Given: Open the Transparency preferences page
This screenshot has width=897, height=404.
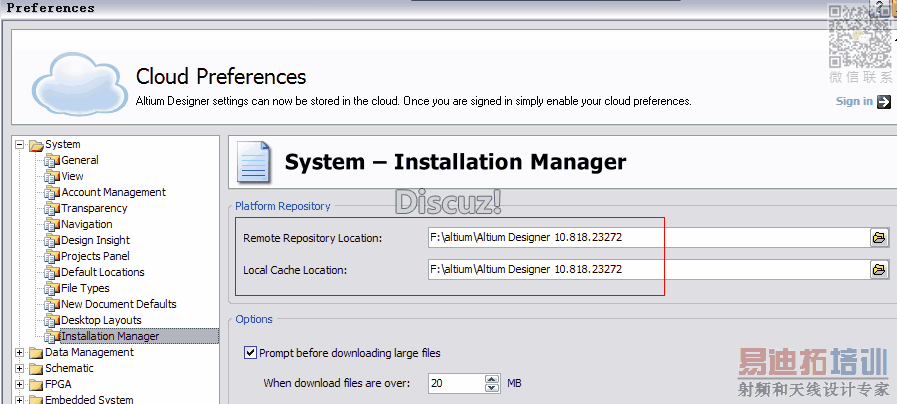Looking at the screenshot, I should click(x=94, y=208).
